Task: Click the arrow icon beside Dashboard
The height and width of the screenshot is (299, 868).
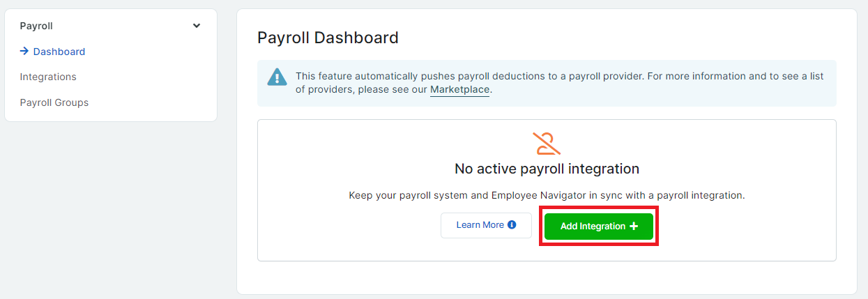Action: 24,51
